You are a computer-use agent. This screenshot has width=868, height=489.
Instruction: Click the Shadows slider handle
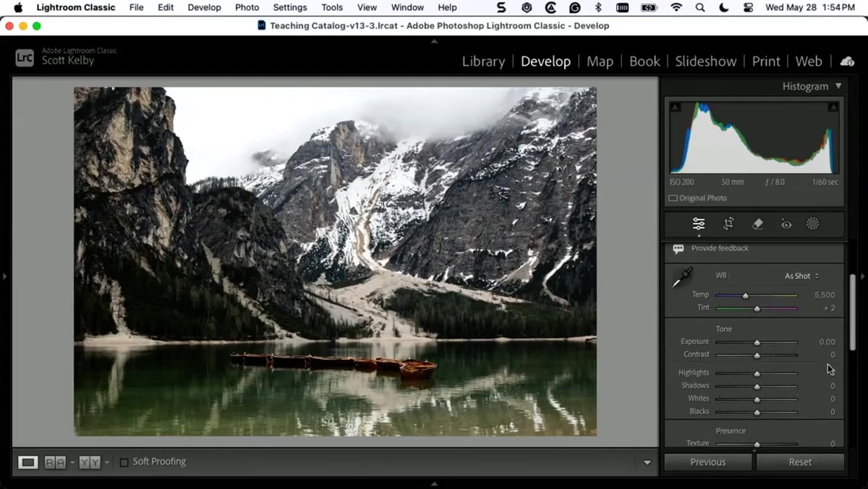click(757, 386)
